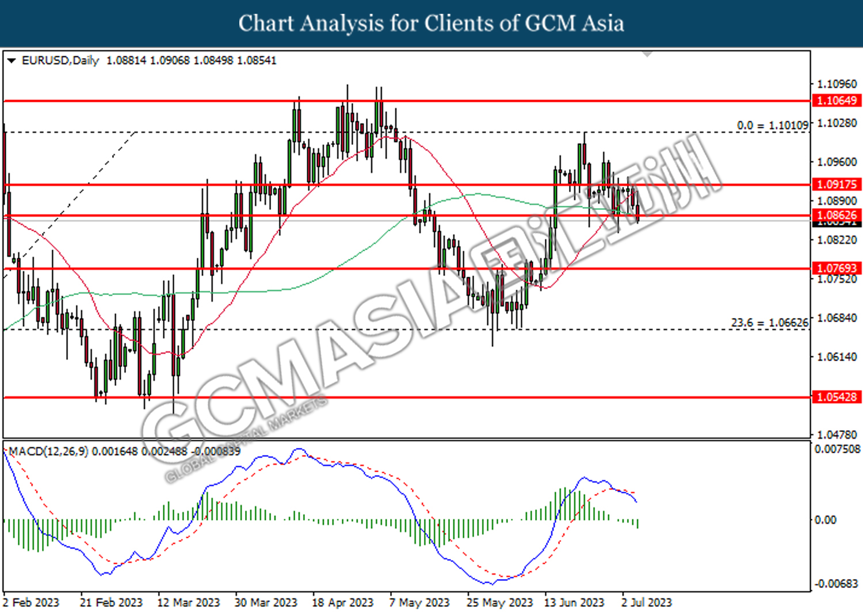Viewport: 863px width, 616px height.
Task: Click the 2 Jul 2023 date label
Action: [646, 602]
